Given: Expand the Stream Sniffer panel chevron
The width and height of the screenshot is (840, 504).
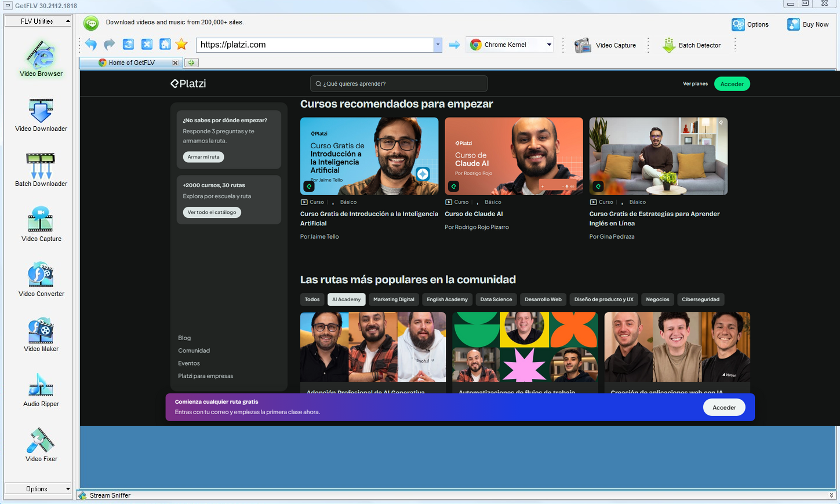Looking at the screenshot, I should [832, 495].
